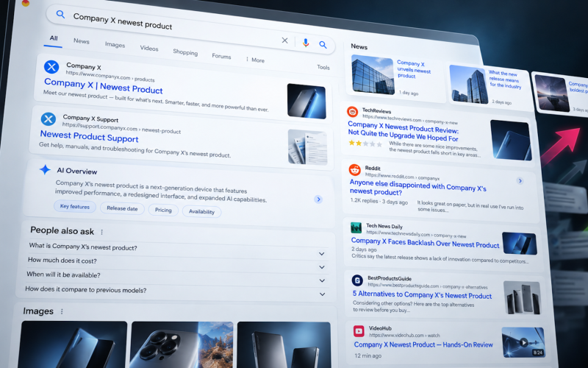Click the magnifier icon left of the search query
588x368 pixels.
[60, 15]
